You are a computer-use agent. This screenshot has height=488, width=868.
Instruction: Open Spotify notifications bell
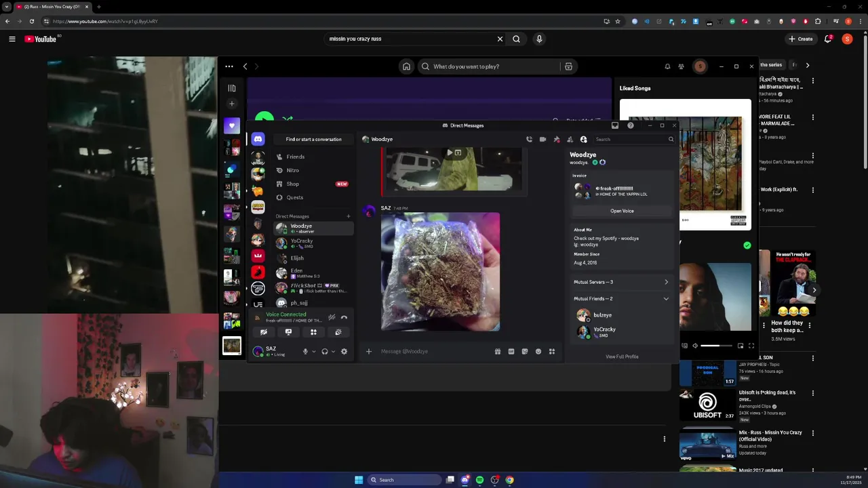(667, 66)
